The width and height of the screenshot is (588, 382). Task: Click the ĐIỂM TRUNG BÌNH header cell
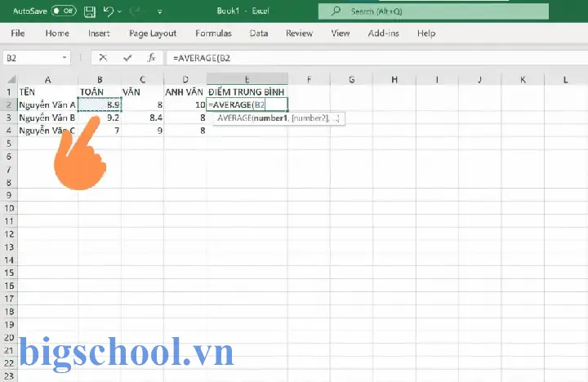point(247,92)
